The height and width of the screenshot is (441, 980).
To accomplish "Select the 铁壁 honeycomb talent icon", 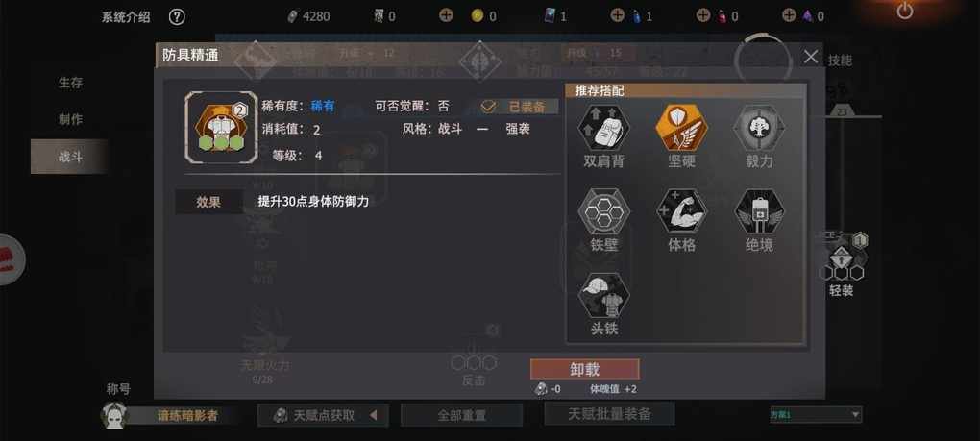I will (x=603, y=211).
